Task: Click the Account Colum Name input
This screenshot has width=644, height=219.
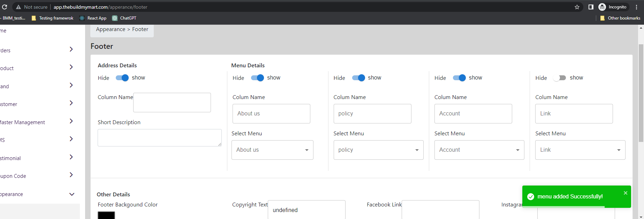Action: coord(473,114)
